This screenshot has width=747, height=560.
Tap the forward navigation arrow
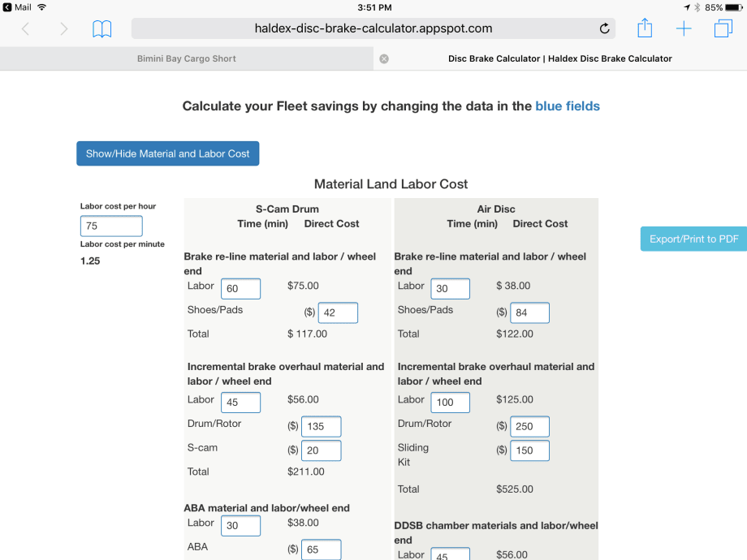(64, 28)
